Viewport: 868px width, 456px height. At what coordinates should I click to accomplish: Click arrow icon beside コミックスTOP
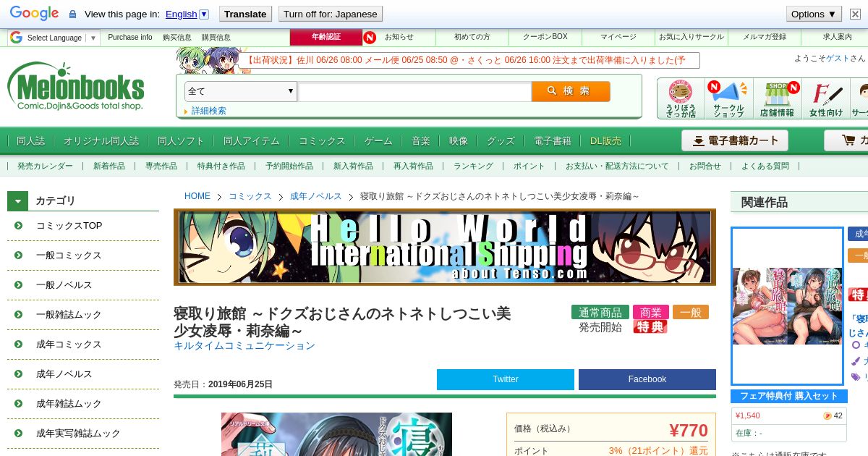click(18, 226)
